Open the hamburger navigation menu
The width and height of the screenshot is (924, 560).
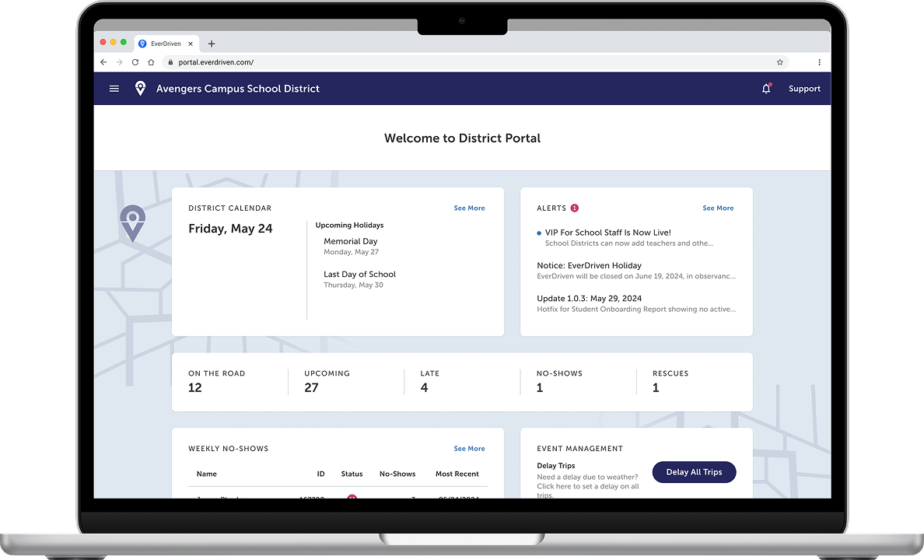pos(114,89)
